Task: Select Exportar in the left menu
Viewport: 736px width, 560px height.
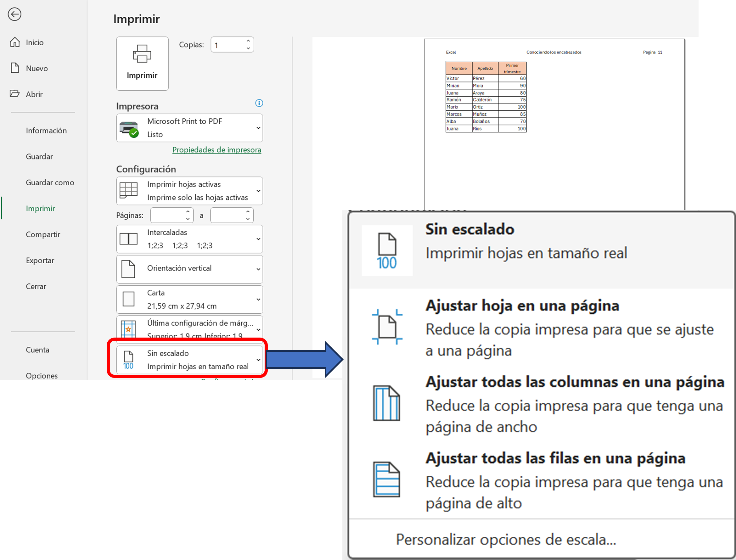Action: pyautogui.click(x=40, y=260)
